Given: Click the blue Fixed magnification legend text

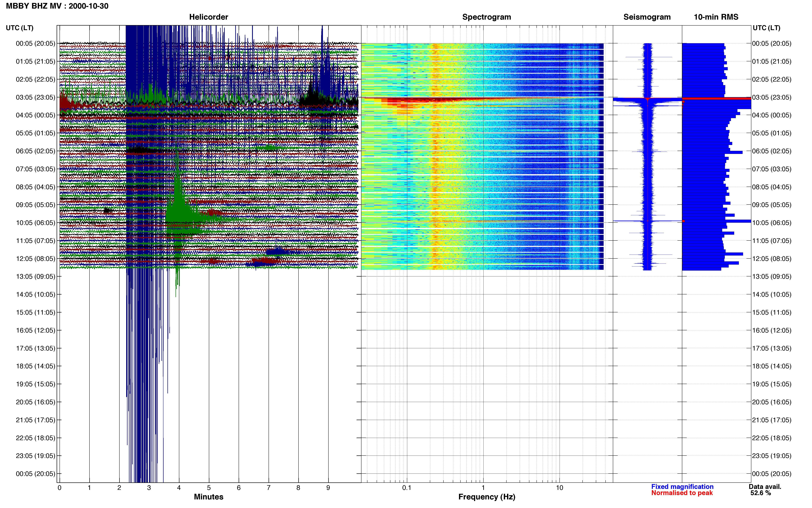Looking at the screenshot, I should coord(682,487).
